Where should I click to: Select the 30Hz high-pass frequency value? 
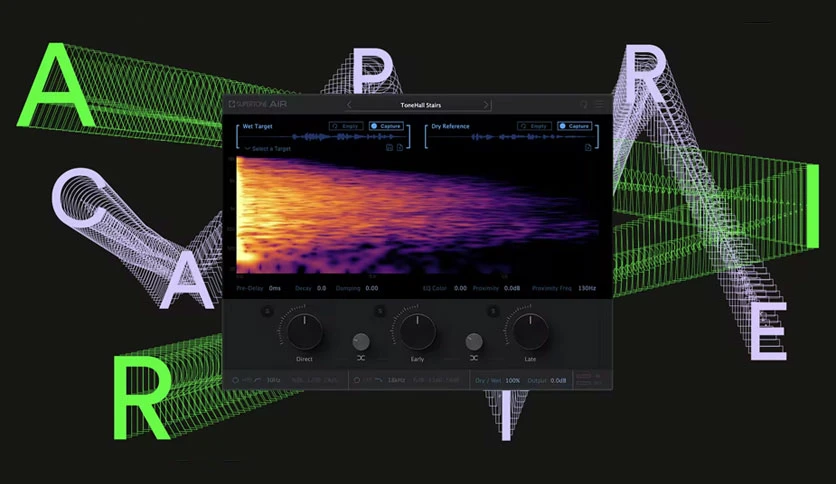click(273, 381)
